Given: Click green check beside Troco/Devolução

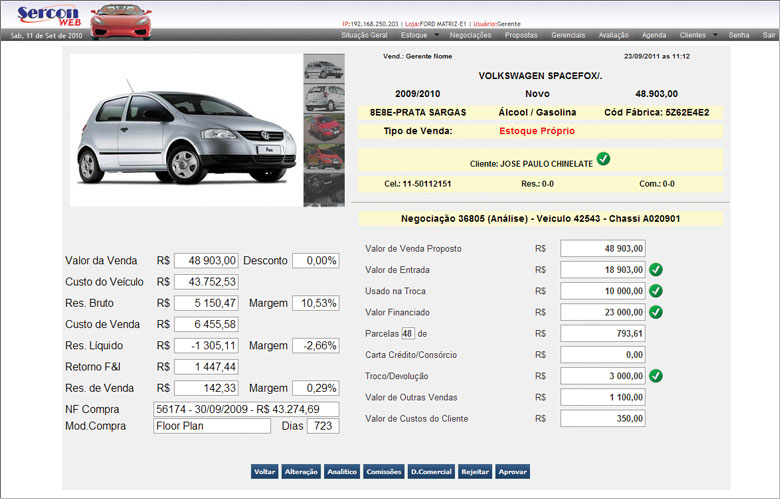Looking at the screenshot, I should pos(656,376).
